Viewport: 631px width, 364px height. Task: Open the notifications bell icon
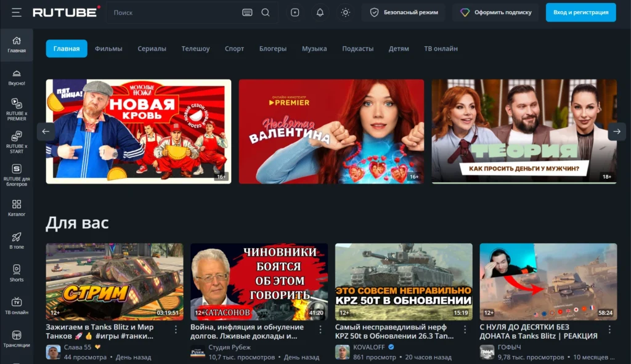320,12
